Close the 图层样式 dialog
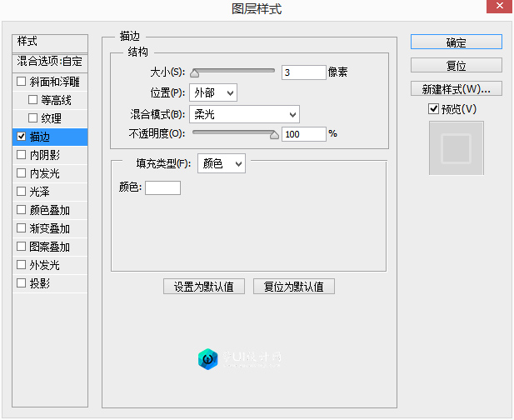 click(x=499, y=6)
